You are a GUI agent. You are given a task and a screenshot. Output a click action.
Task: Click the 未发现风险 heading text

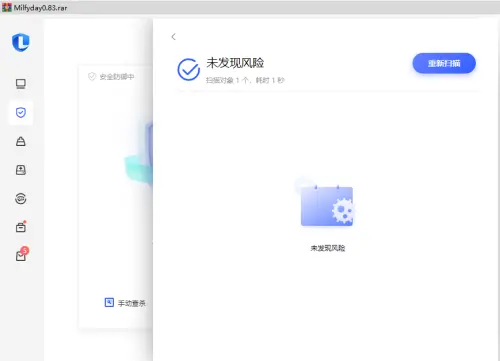pyautogui.click(x=235, y=63)
